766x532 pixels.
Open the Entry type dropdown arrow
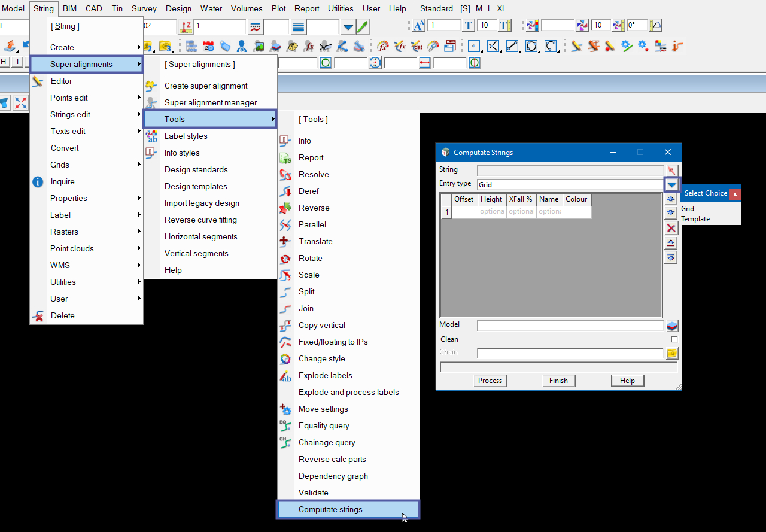[x=672, y=185]
